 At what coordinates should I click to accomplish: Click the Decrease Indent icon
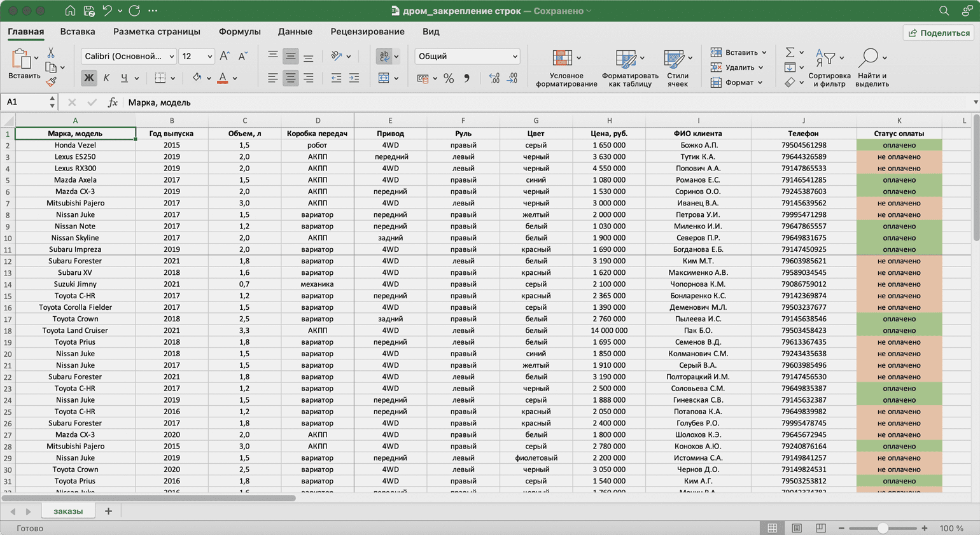pyautogui.click(x=336, y=78)
